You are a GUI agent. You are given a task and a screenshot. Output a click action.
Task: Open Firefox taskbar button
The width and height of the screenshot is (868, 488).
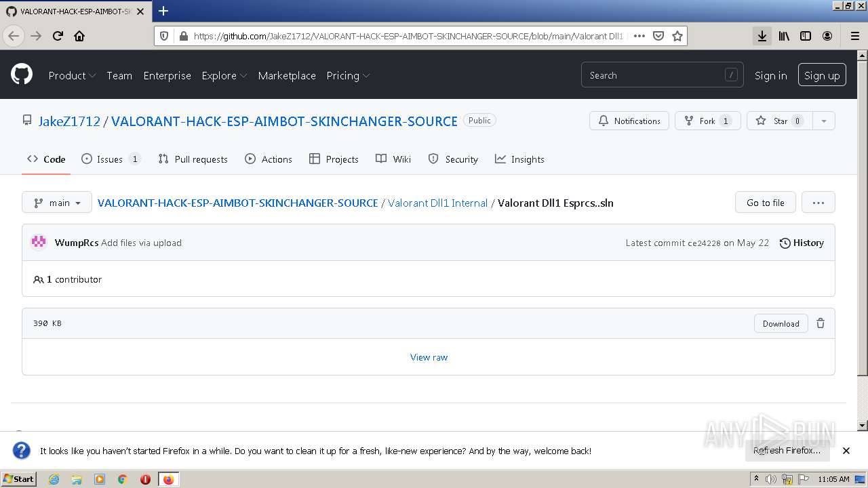168,479
